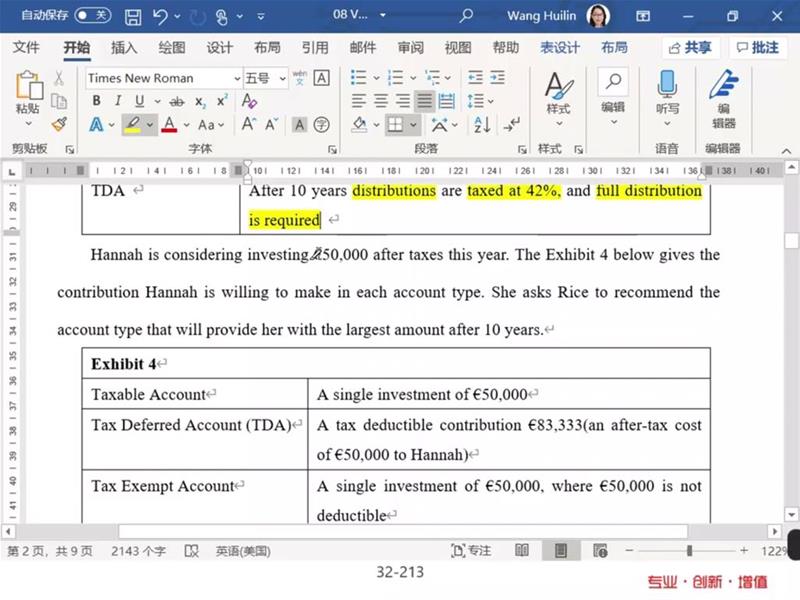Switch to Read Mode view
The image size is (800, 600).
coord(522,551)
